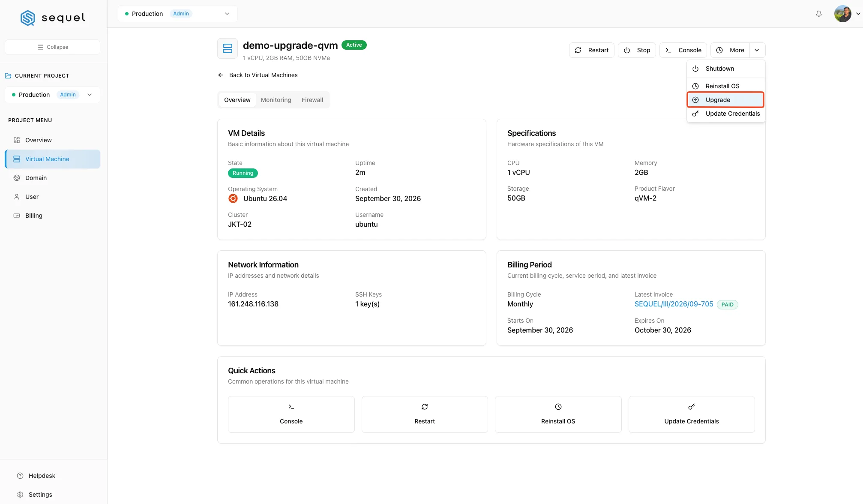Click the Console terminal icon in Quick Actions
The image size is (863, 504).
coord(291,407)
